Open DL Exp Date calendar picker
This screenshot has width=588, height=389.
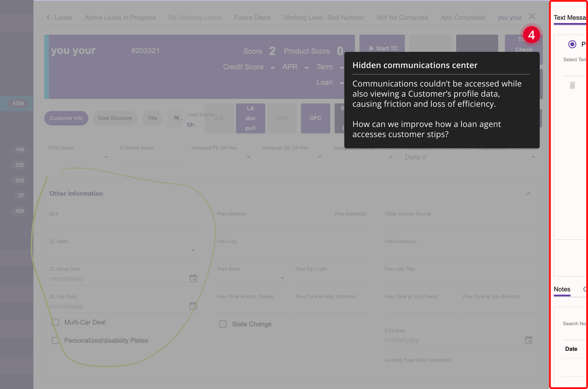pyautogui.click(x=193, y=306)
